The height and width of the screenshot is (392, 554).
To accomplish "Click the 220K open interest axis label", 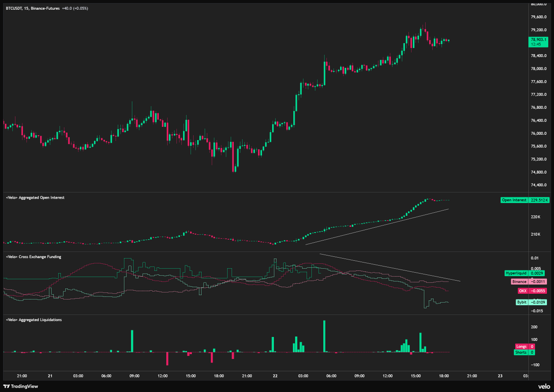I will tap(535, 217).
